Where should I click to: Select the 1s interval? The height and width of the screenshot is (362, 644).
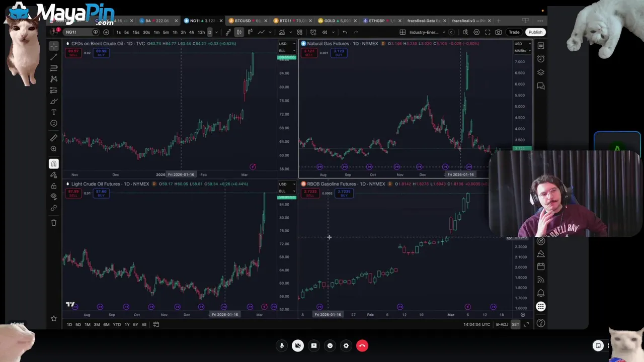(118, 32)
